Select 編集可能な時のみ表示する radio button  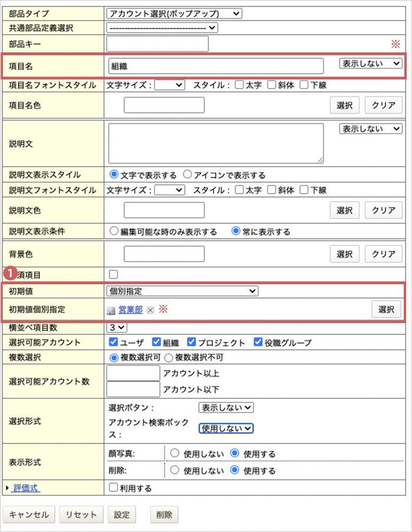pos(114,231)
